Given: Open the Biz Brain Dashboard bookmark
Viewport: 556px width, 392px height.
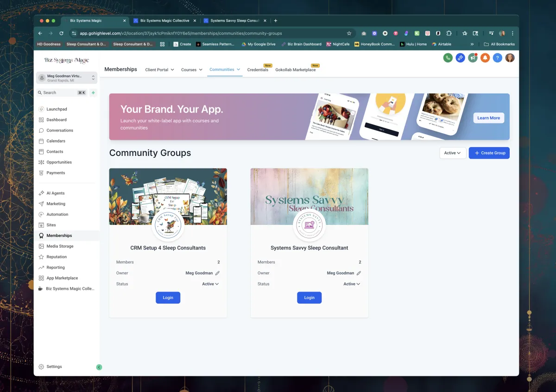Looking at the screenshot, I should coord(301,44).
